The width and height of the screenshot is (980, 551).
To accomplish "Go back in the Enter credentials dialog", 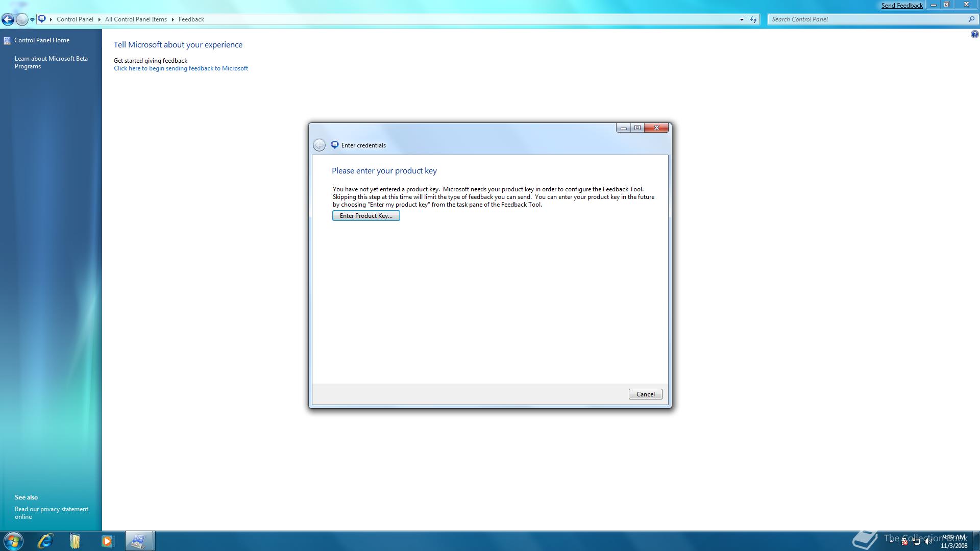I will pyautogui.click(x=319, y=145).
